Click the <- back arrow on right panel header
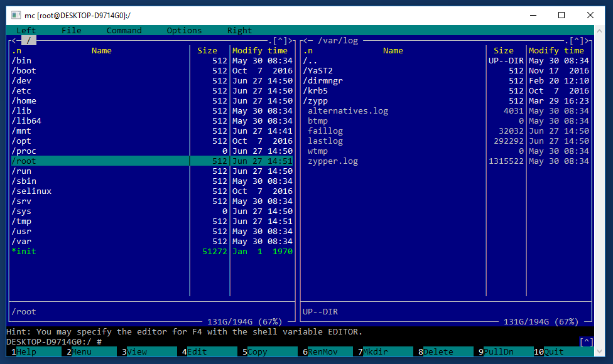The image size is (613, 364). click(307, 40)
